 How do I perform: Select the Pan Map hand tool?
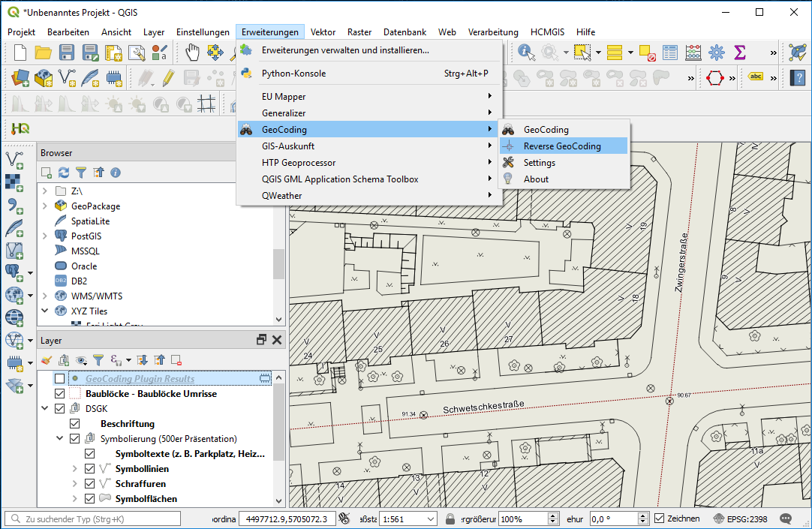pos(192,53)
